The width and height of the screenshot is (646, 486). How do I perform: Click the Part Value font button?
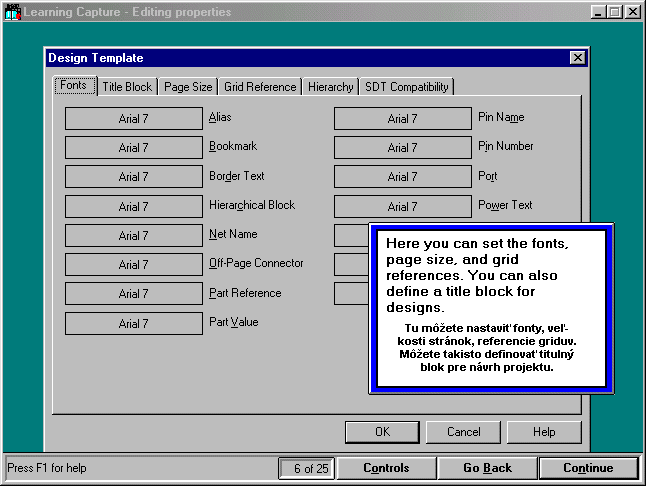click(133, 324)
